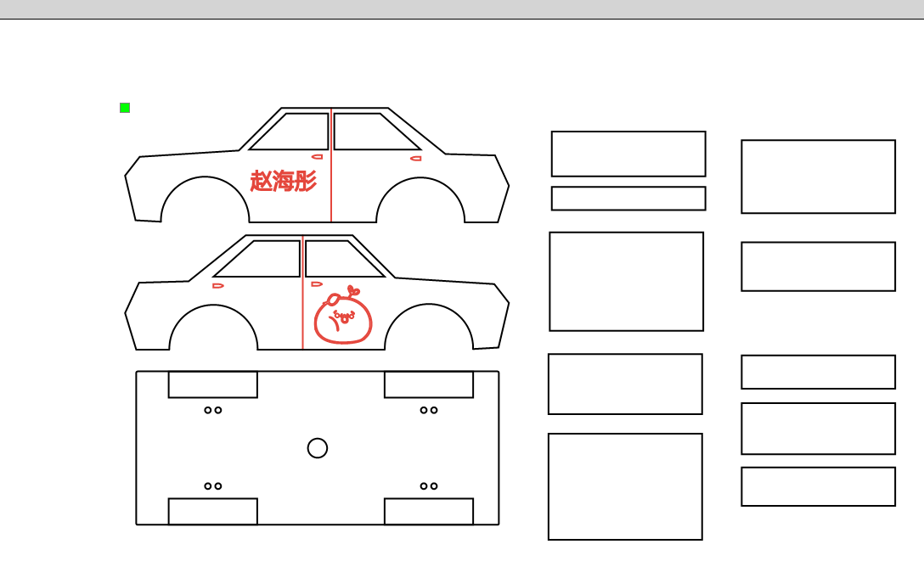Select the chassis plate's bottom-right wheel slot rectangle

(429, 512)
